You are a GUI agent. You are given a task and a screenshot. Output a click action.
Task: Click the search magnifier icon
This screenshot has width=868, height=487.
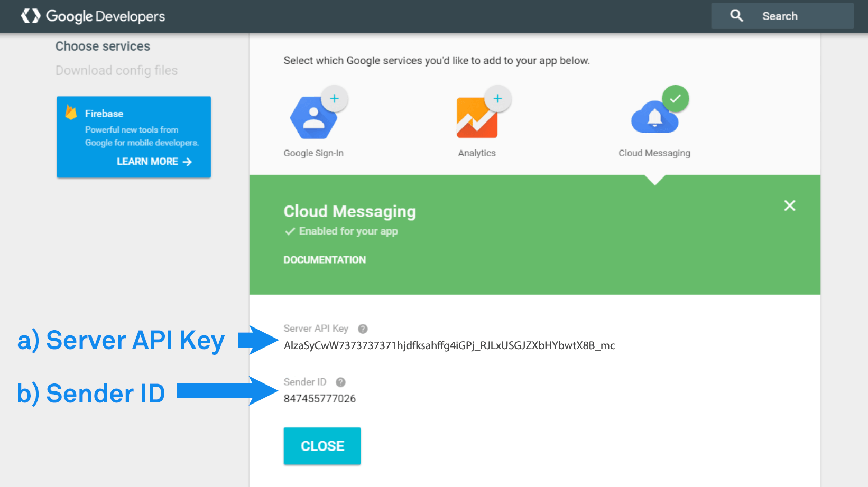point(736,16)
